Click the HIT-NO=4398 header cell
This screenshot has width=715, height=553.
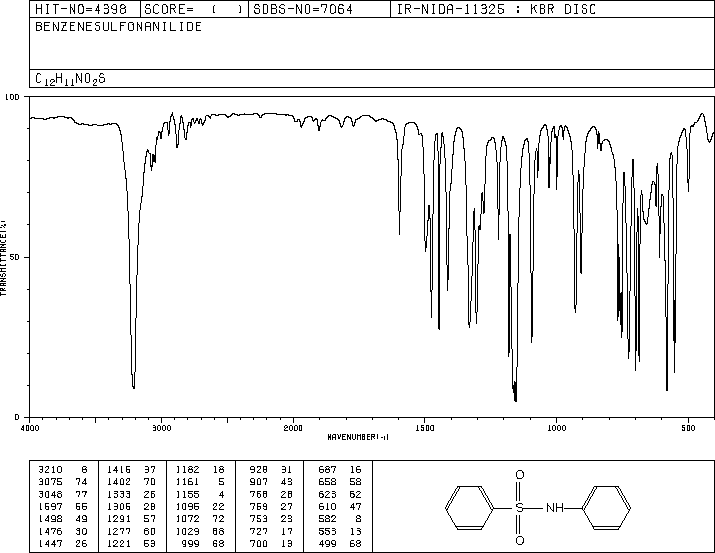[x=85, y=9]
